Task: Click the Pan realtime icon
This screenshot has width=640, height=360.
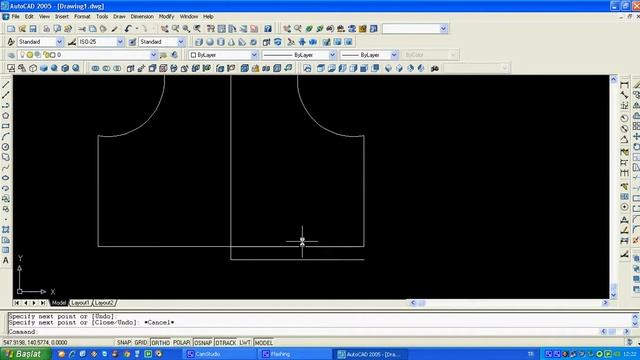Action: pyautogui.click(x=164, y=29)
